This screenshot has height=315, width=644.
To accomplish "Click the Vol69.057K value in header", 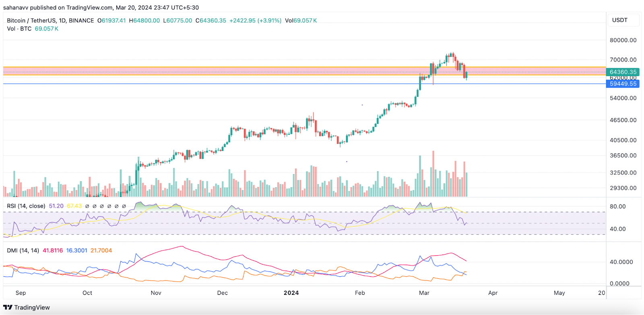I will [301, 21].
